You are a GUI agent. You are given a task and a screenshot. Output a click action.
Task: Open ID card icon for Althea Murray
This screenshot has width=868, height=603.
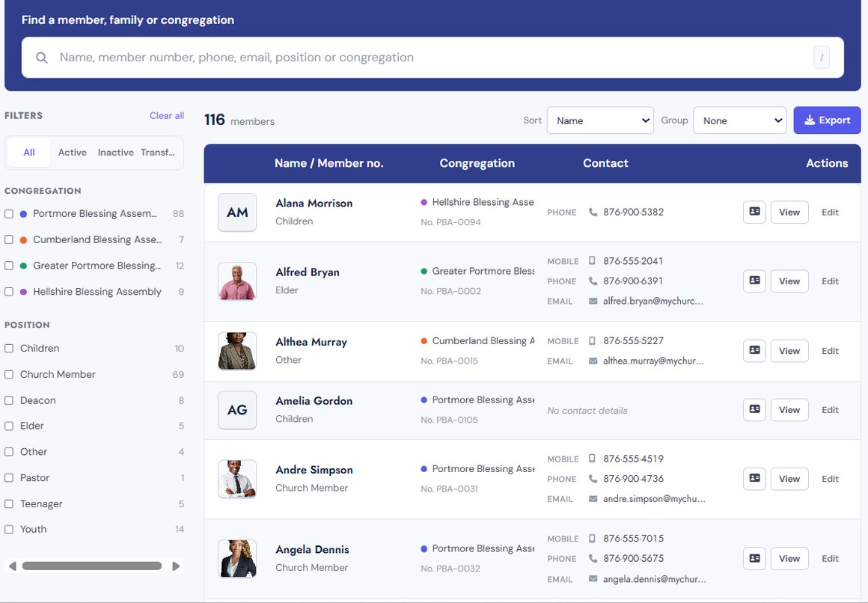754,351
